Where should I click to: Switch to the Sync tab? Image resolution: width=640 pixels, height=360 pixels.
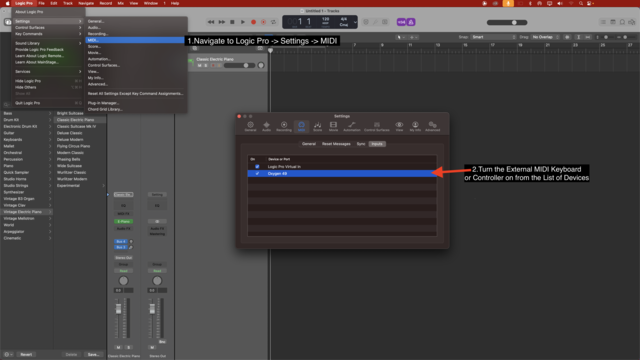361,144
